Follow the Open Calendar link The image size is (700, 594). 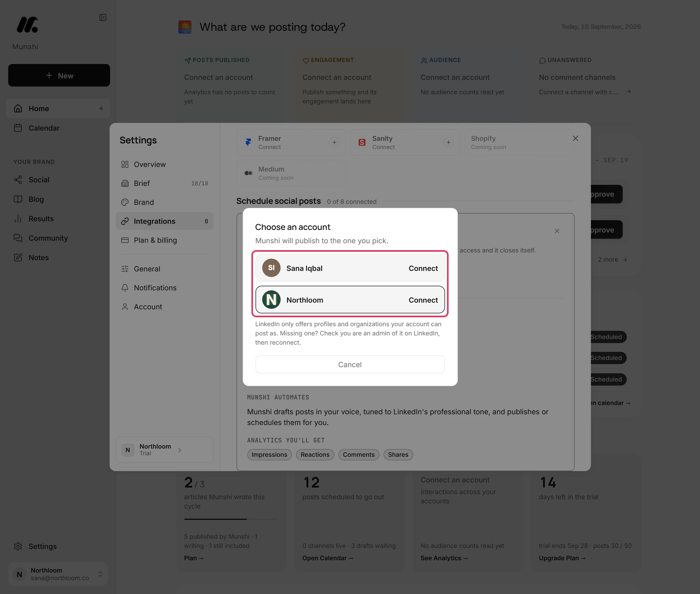coord(328,558)
